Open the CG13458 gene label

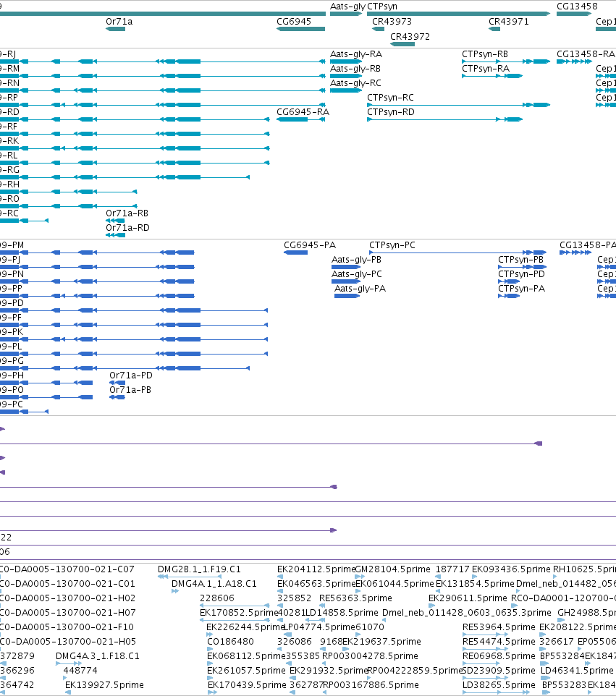coord(577,7)
